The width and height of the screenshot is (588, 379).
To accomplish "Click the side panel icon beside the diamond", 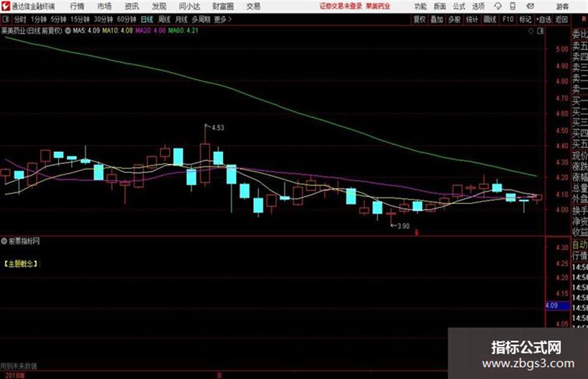I will tap(540, 31).
